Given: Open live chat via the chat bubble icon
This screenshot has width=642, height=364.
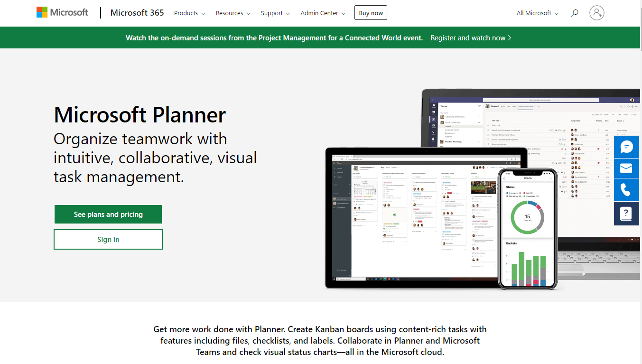Looking at the screenshot, I should click(626, 147).
